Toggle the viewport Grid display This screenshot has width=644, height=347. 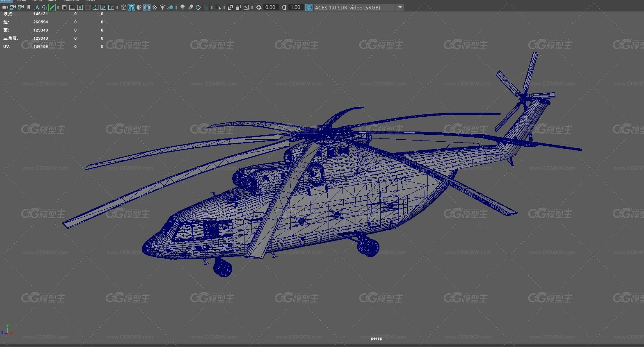point(64,7)
